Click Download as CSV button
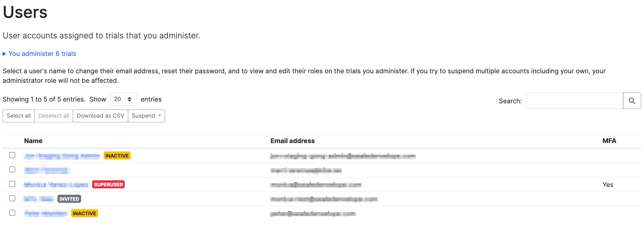 click(x=100, y=116)
